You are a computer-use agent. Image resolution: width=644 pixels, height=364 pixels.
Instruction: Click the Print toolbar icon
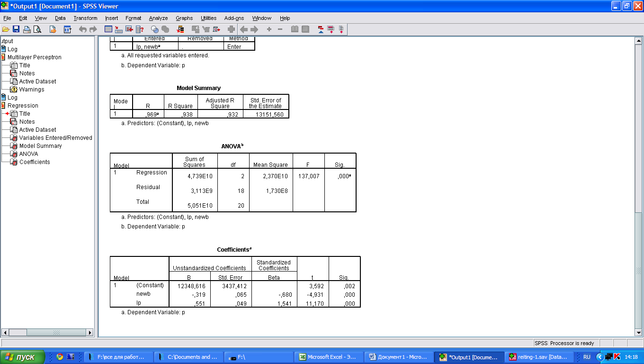click(x=27, y=29)
